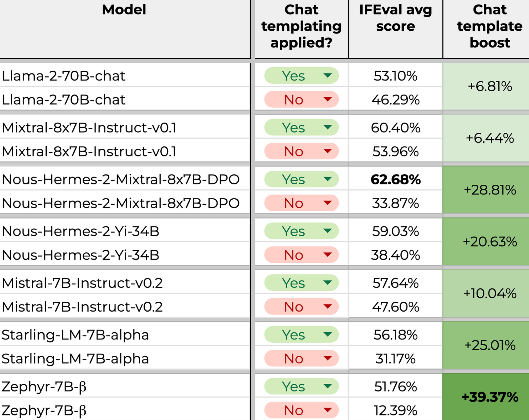The height and width of the screenshot is (420, 529).
Task: Open the No dropdown for Nous-Hermes-2-Yi-34B
Action: click(327, 255)
